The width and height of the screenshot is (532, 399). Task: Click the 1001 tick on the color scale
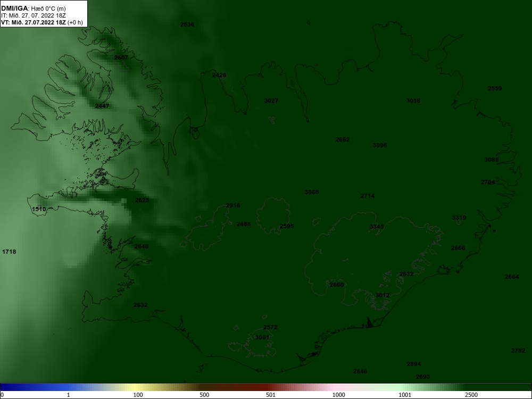(405, 395)
